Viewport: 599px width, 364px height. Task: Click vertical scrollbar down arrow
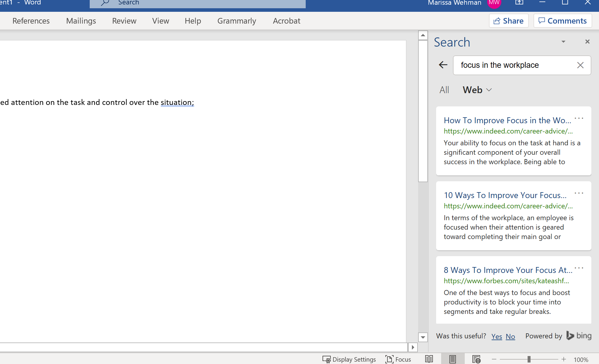(x=423, y=337)
